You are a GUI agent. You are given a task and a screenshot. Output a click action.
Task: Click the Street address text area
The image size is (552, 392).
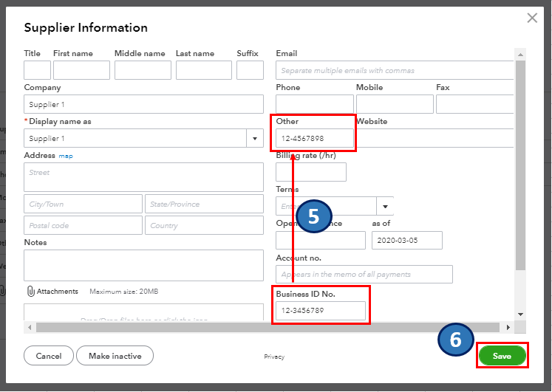143,177
